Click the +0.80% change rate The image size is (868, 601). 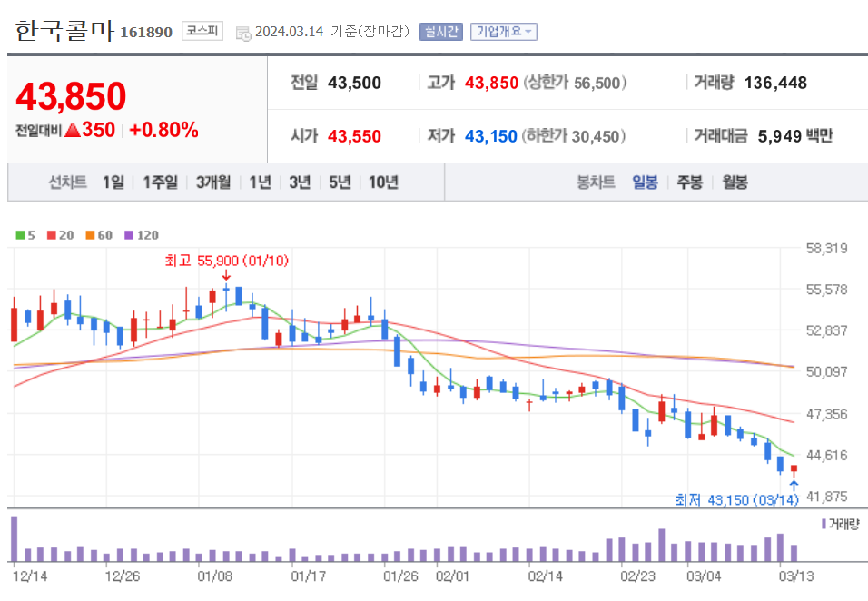163,130
